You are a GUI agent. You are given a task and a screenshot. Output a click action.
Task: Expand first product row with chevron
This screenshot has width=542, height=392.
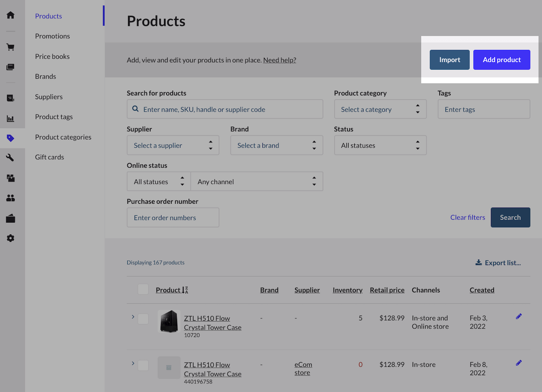point(133,317)
